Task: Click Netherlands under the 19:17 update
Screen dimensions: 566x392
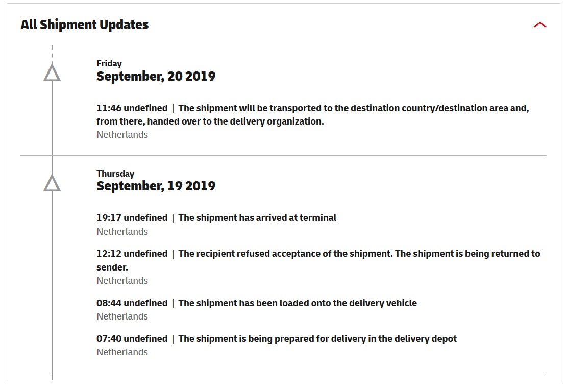Action: click(x=122, y=232)
